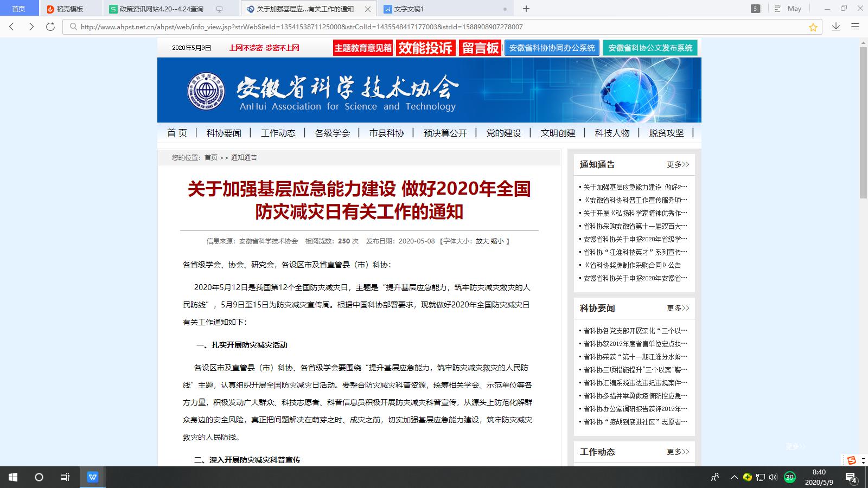Click the page vertical scrollbar thumb
868x488 pixels.
pyautogui.click(x=863, y=122)
